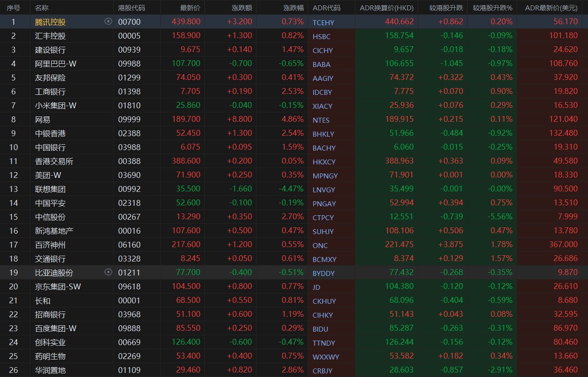Open 小米集团-W in the list
This screenshot has height=377, width=588.
pos(56,105)
